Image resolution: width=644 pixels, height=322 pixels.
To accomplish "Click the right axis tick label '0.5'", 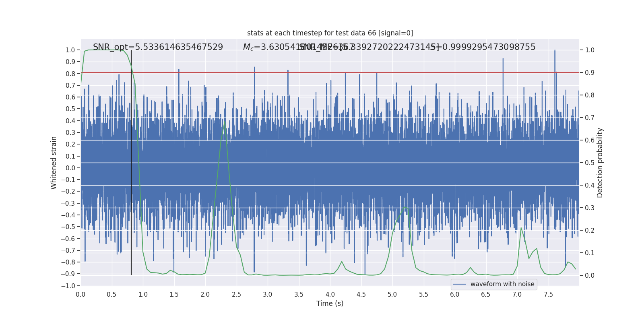I will pyautogui.click(x=590, y=163).
